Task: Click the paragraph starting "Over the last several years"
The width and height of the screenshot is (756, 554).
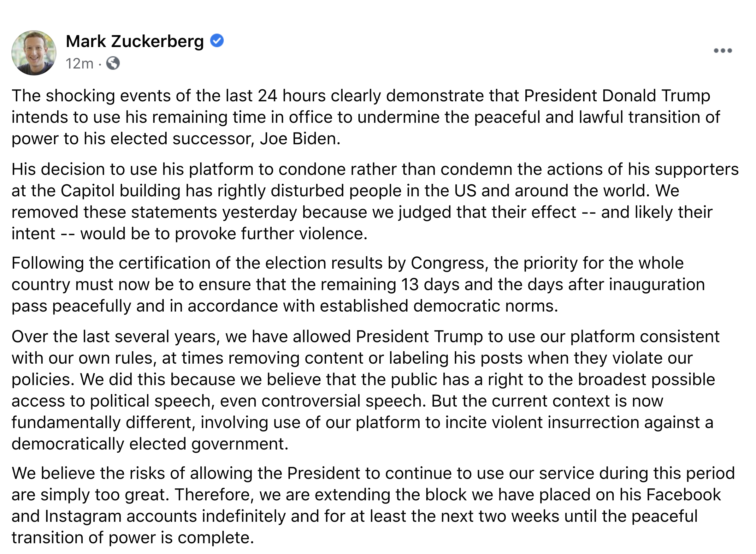Action: click(x=366, y=390)
